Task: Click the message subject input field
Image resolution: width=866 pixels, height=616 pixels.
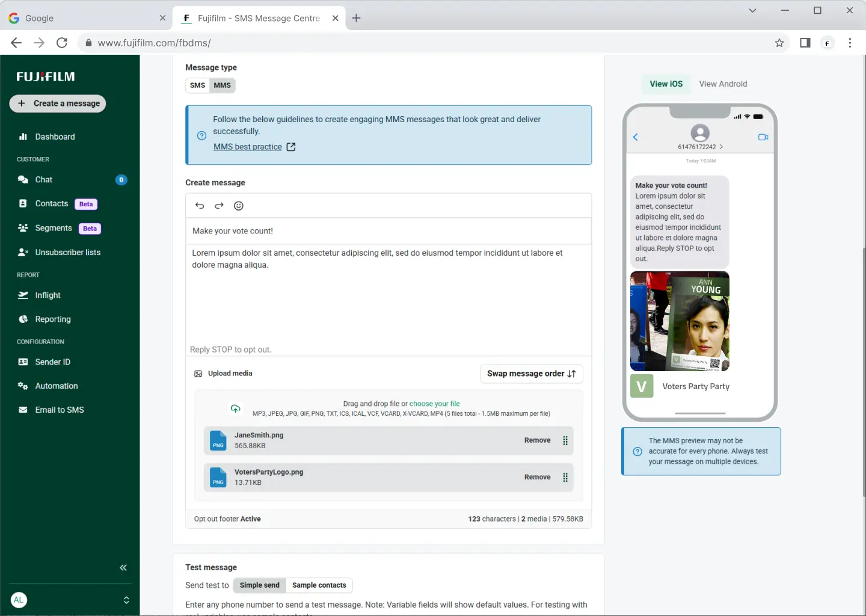Action: point(388,231)
